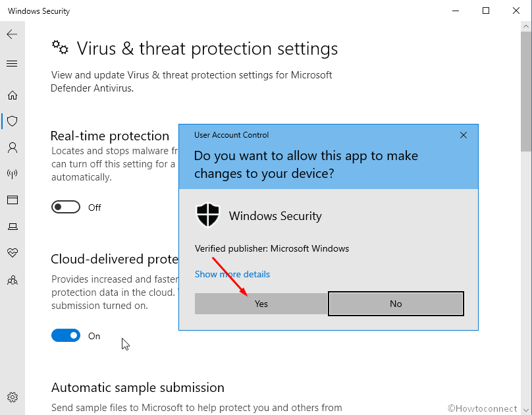Click the back arrow in sidebar
This screenshot has width=532, height=415.
pyautogui.click(x=12, y=34)
